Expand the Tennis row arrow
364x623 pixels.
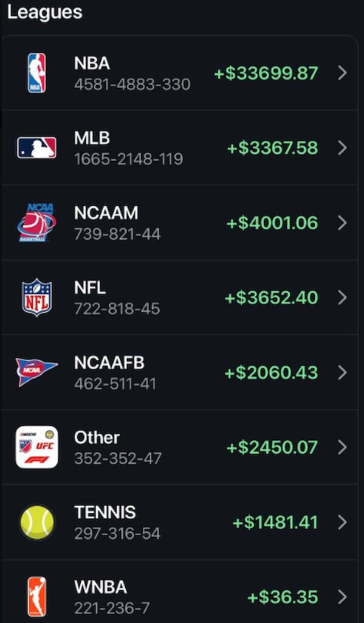click(343, 521)
